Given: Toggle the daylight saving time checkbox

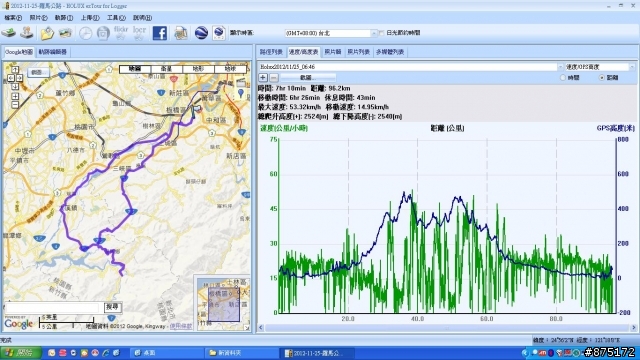Looking at the screenshot, I should [x=382, y=33].
